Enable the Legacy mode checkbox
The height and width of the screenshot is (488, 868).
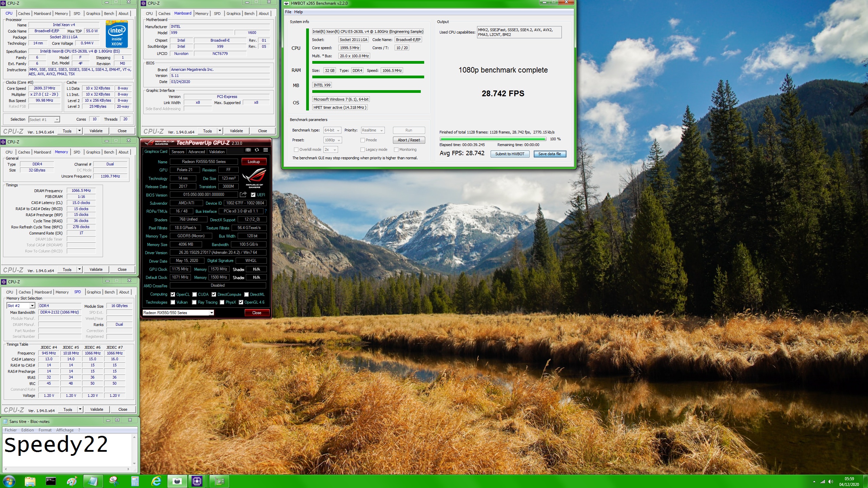(x=362, y=149)
